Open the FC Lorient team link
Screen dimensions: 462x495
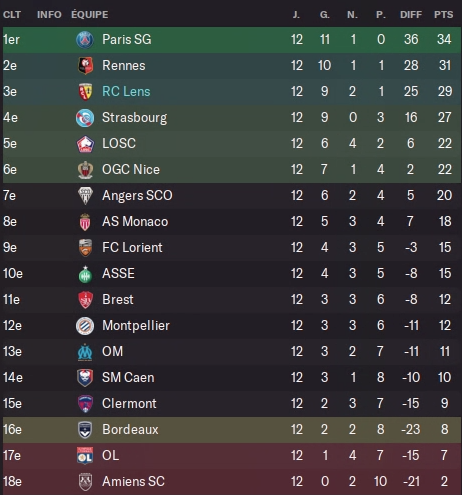(x=132, y=247)
